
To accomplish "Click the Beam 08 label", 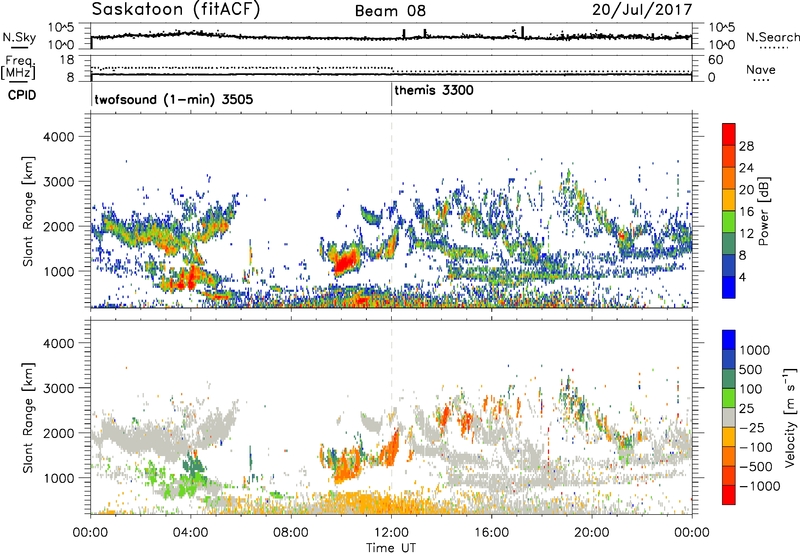I will click(390, 11).
